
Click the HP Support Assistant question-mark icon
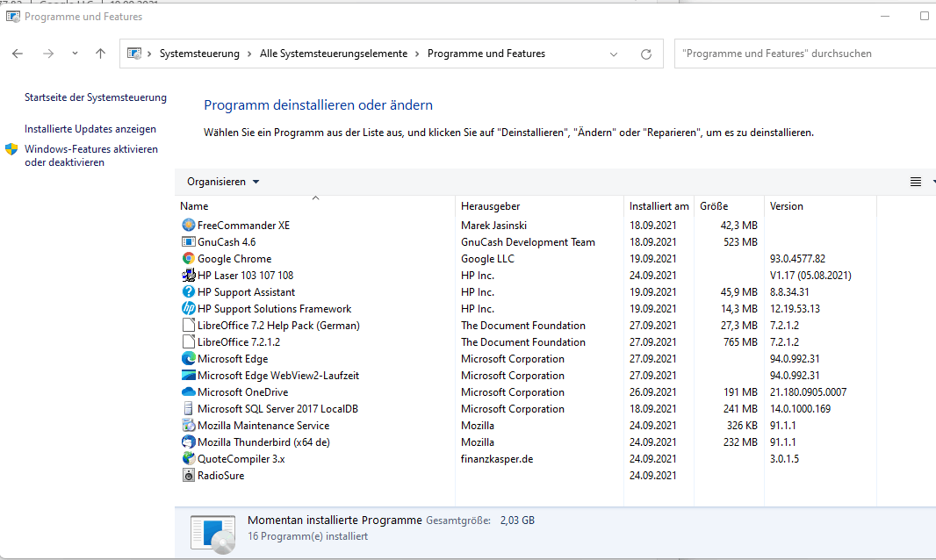pyautogui.click(x=189, y=292)
